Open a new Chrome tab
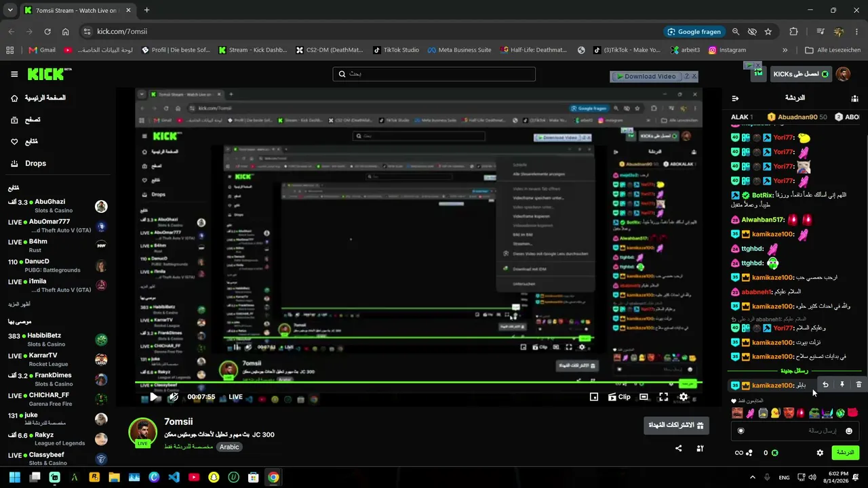Screen dimensions: 868x488 tap(146, 10)
